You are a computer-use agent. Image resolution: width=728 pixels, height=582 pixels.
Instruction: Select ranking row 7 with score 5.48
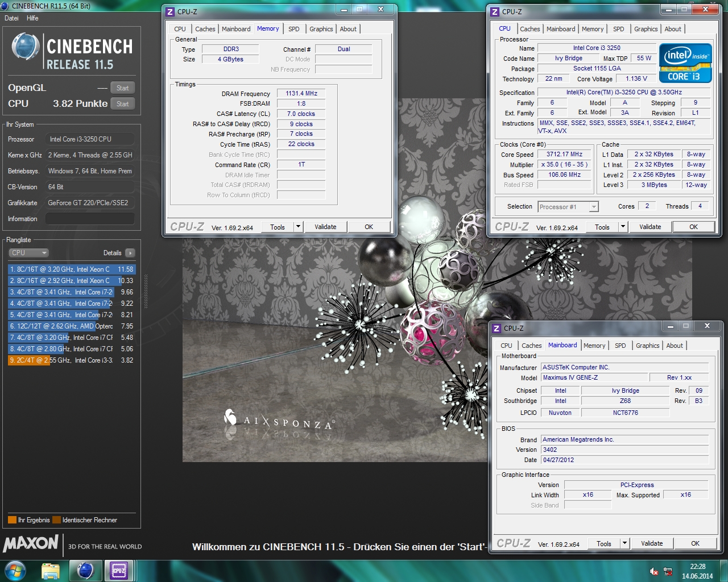pyautogui.click(x=72, y=338)
